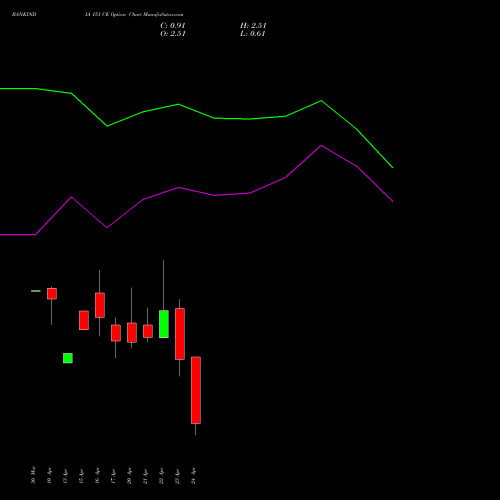This screenshot has width=500, height=500.
Task: Click the red candle above 10 Apr
Action: tap(52, 294)
